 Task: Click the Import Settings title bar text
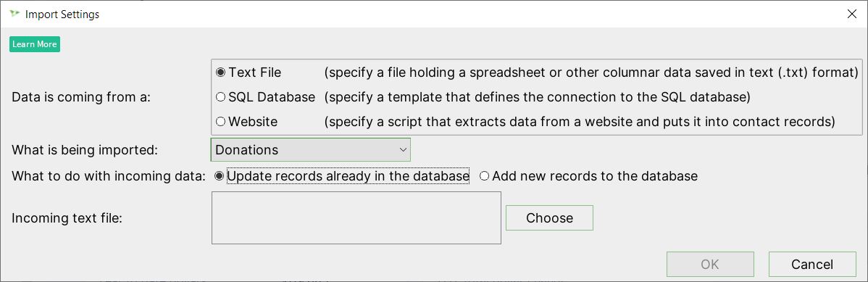(x=62, y=15)
